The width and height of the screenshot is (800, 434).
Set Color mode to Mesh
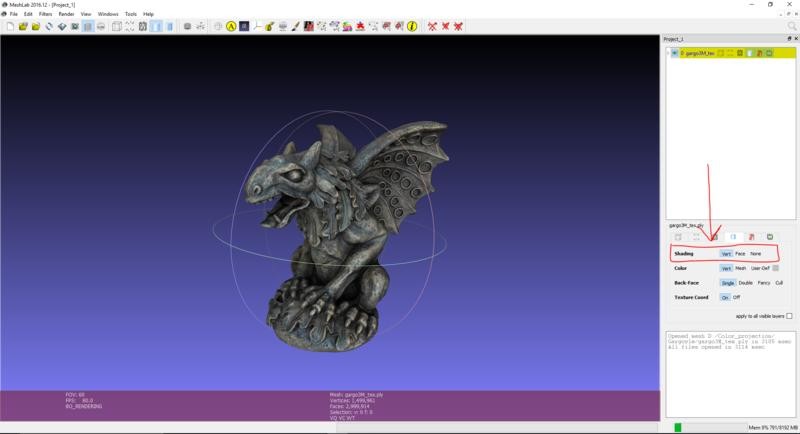[740, 268]
